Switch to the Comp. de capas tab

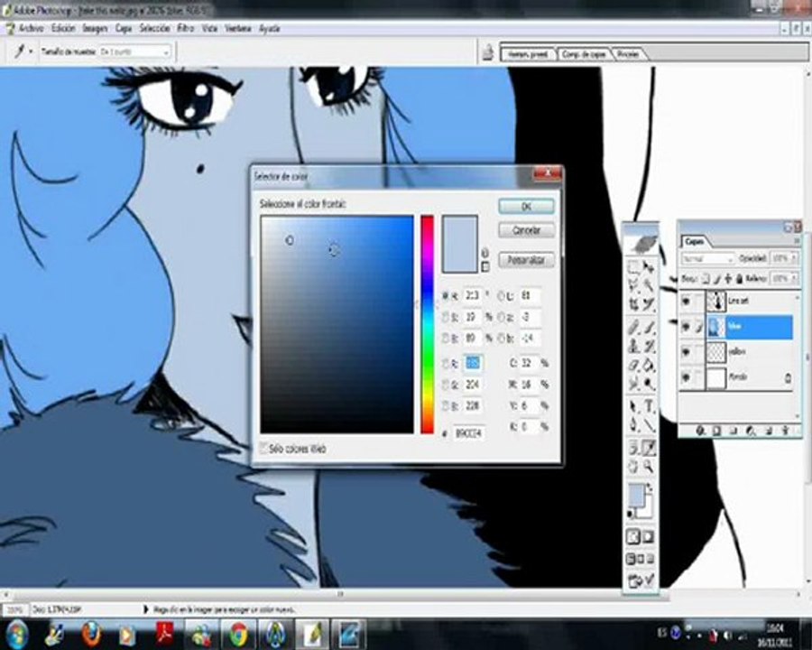[x=584, y=54]
